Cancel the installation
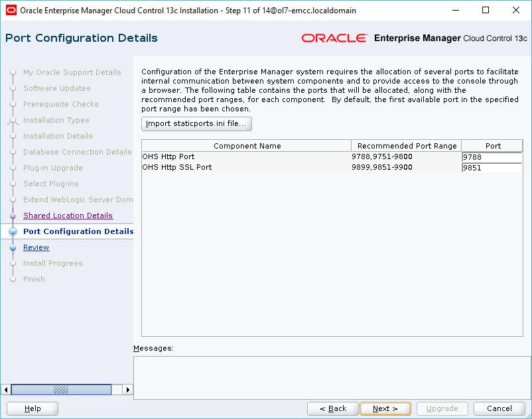Image resolution: width=532 pixels, height=419 pixels. tap(499, 408)
